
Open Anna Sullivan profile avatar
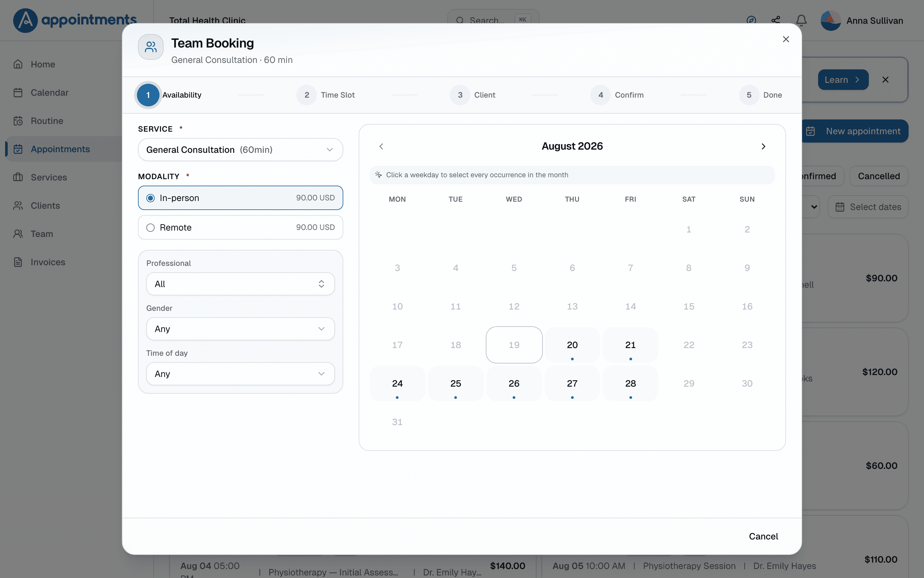tap(831, 21)
